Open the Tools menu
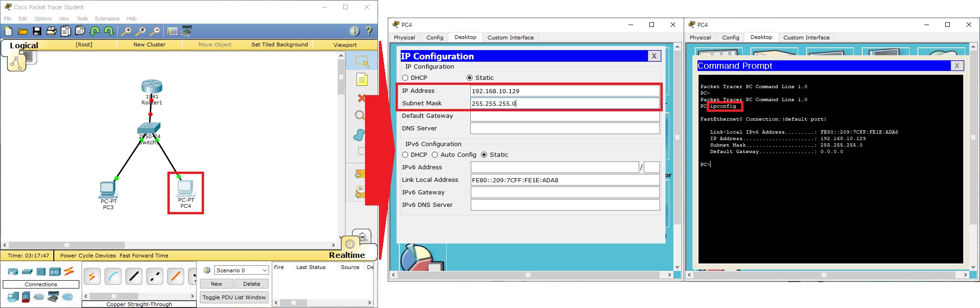980x308 pixels. (x=82, y=19)
